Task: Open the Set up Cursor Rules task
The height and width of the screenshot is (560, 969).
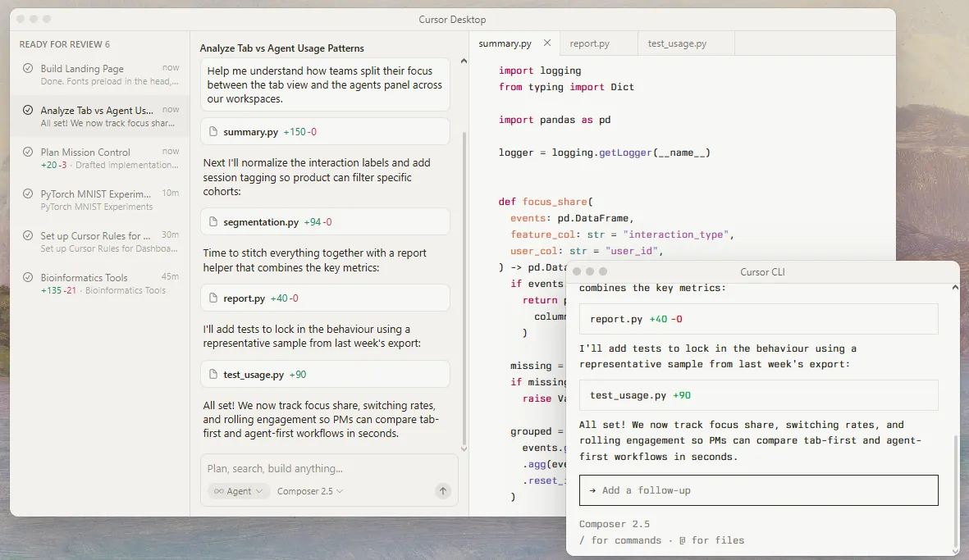Action: click(x=100, y=242)
